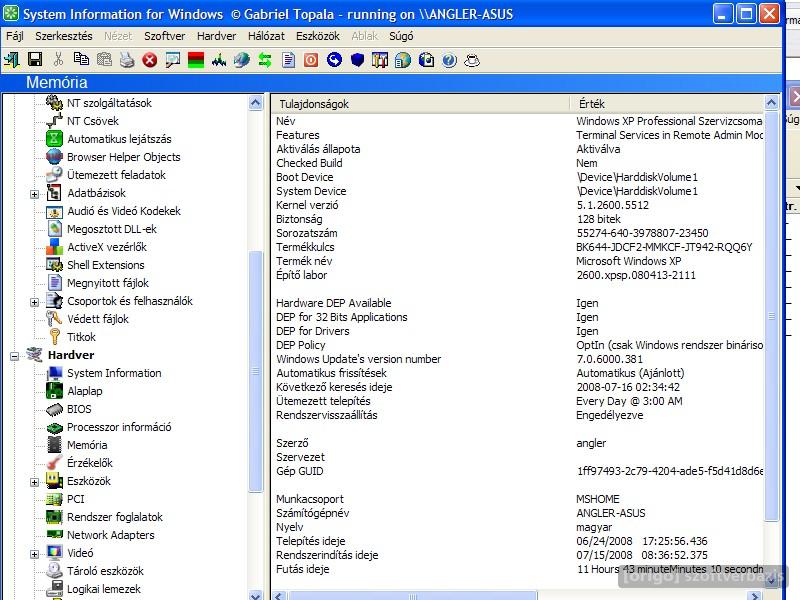Click the Sorozatszám value 55274-640-3978807-23450
This screenshot has width=800, height=600.
pos(642,233)
